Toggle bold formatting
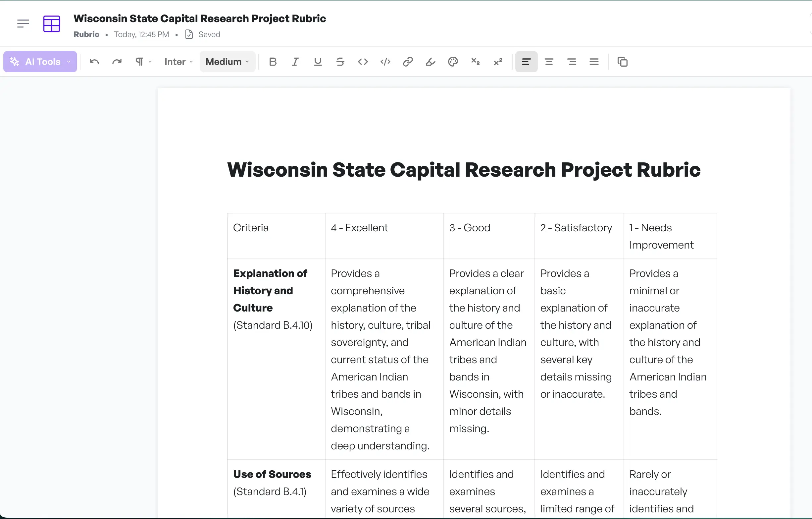The image size is (812, 519). click(273, 62)
